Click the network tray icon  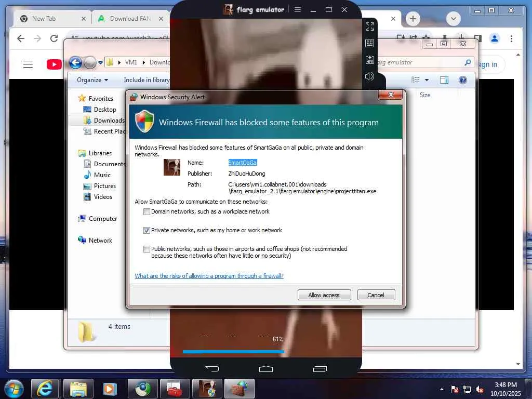467,389
